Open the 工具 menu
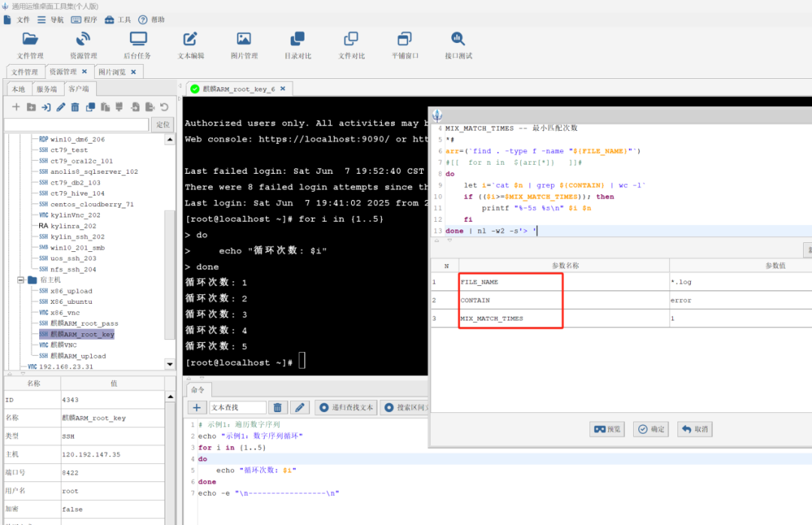This screenshot has height=525, width=812. (117, 20)
